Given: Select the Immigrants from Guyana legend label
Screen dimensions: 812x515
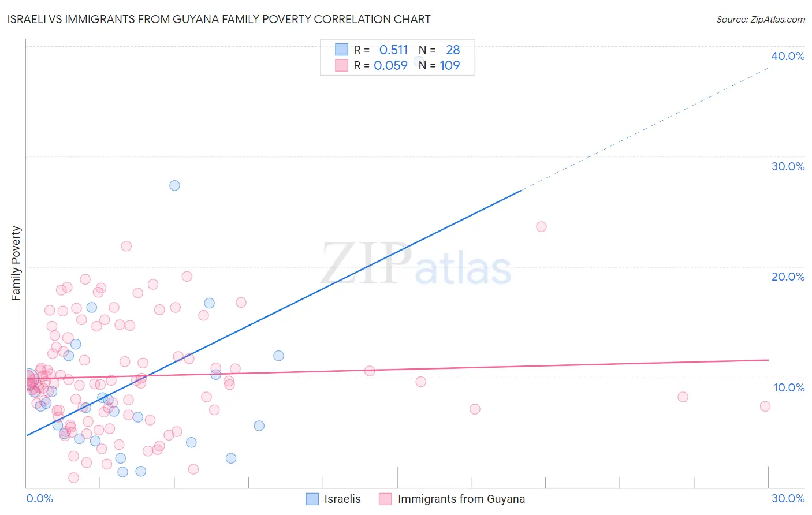Looking at the screenshot, I should pyautogui.click(x=461, y=499).
